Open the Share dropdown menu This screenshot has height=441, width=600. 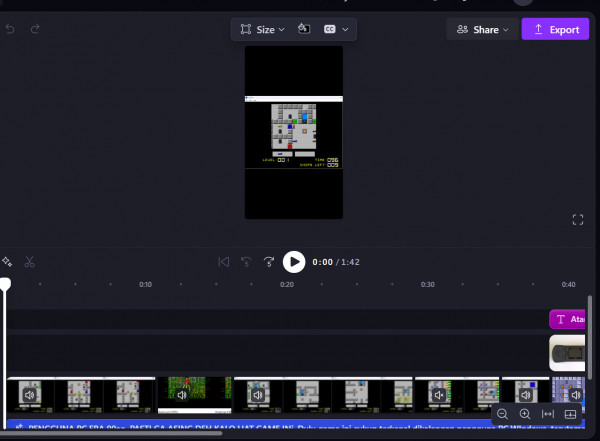point(482,29)
